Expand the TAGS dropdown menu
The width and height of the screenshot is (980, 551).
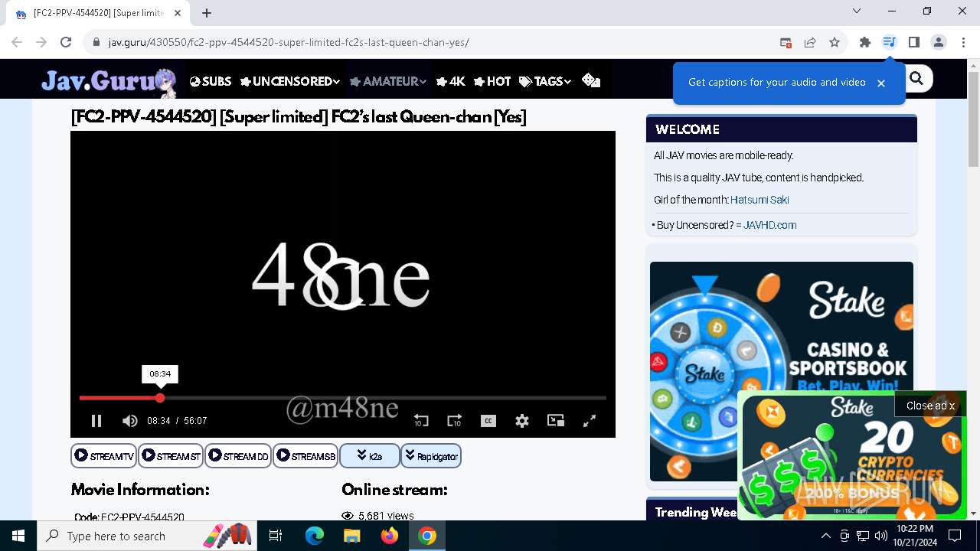coord(545,81)
